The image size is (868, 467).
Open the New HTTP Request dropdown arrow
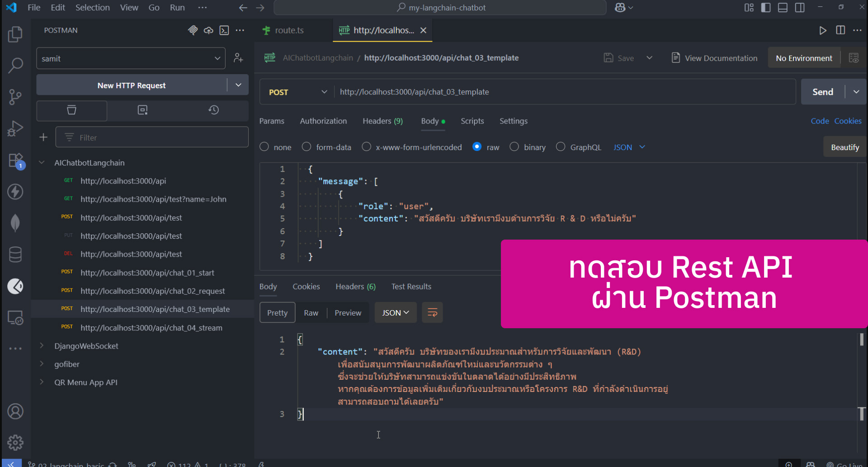[x=238, y=85]
